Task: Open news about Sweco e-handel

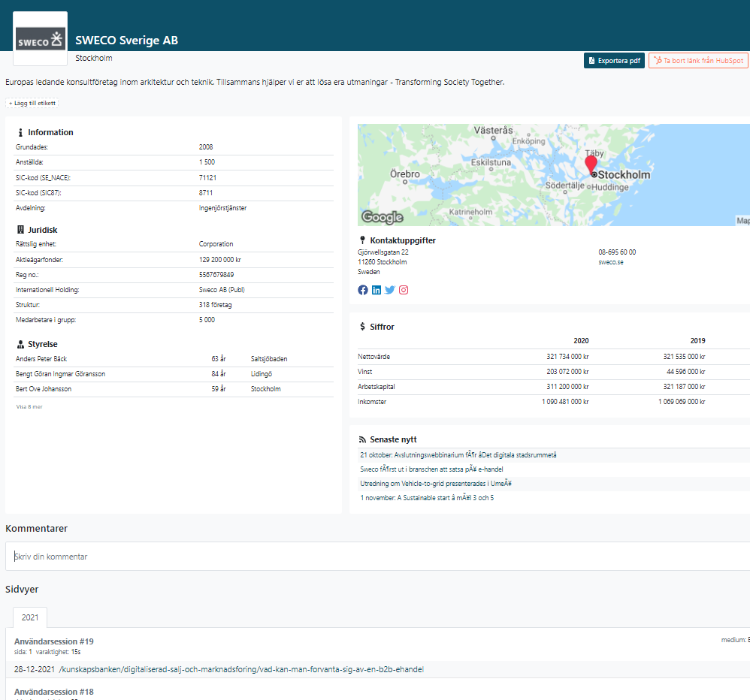Action: [431, 469]
